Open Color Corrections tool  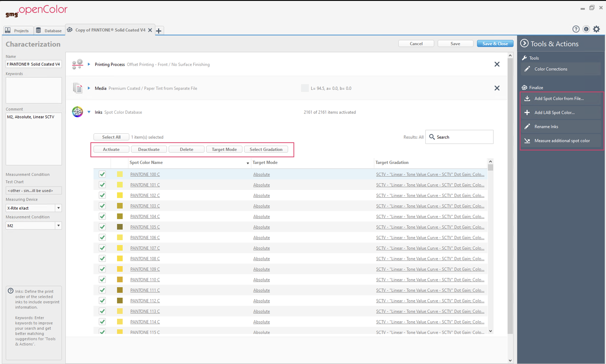point(561,69)
